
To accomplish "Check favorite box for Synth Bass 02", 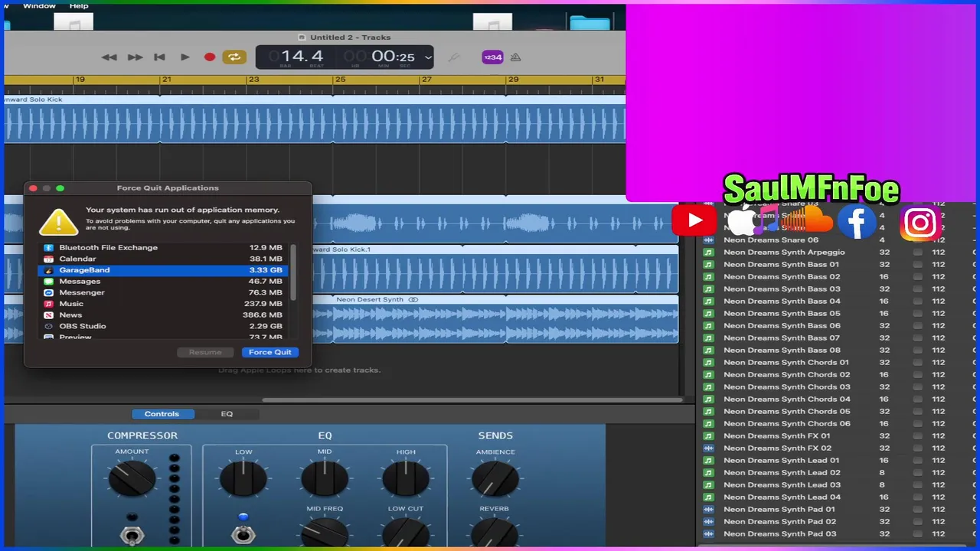I will tap(917, 277).
